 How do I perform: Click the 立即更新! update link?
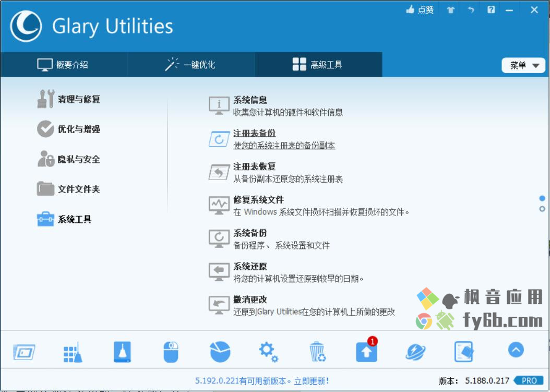(x=312, y=381)
